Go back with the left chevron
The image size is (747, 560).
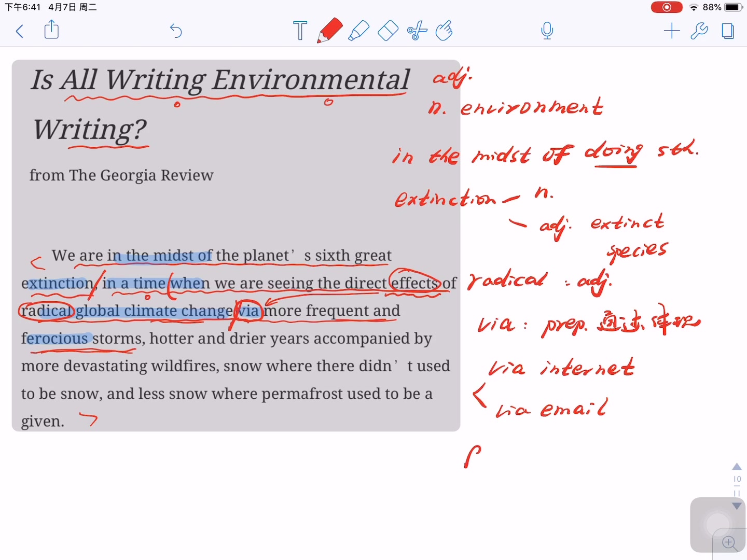(20, 31)
